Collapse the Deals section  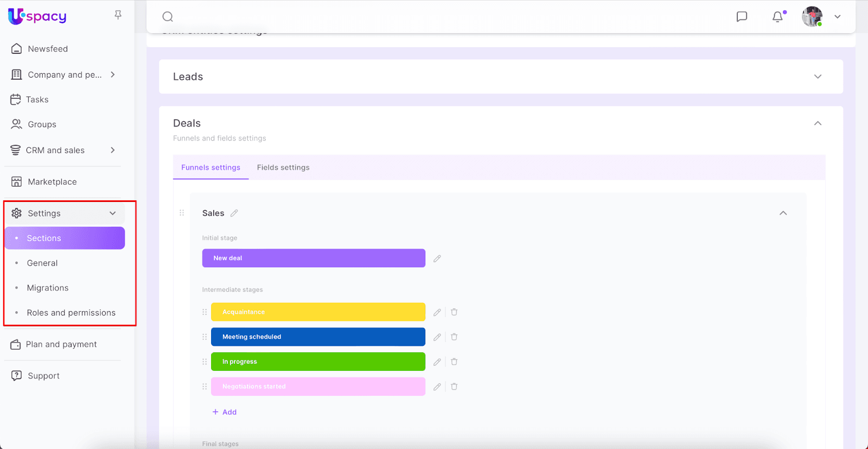pyautogui.click(x=818, y=123)
